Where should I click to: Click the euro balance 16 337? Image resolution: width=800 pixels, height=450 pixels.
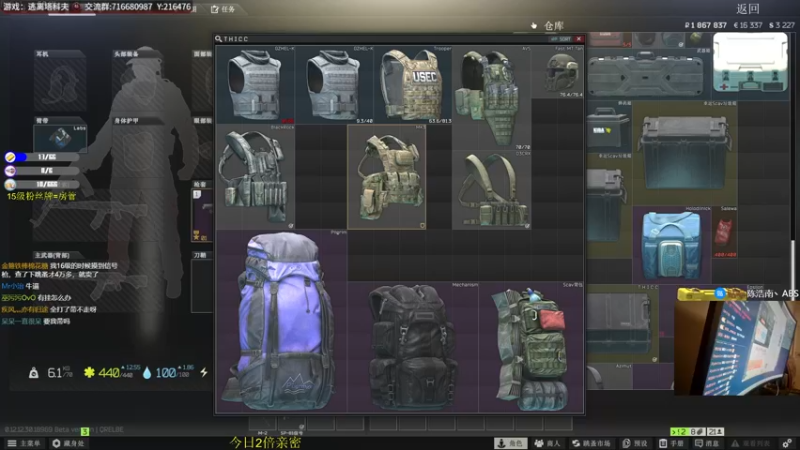747,25
